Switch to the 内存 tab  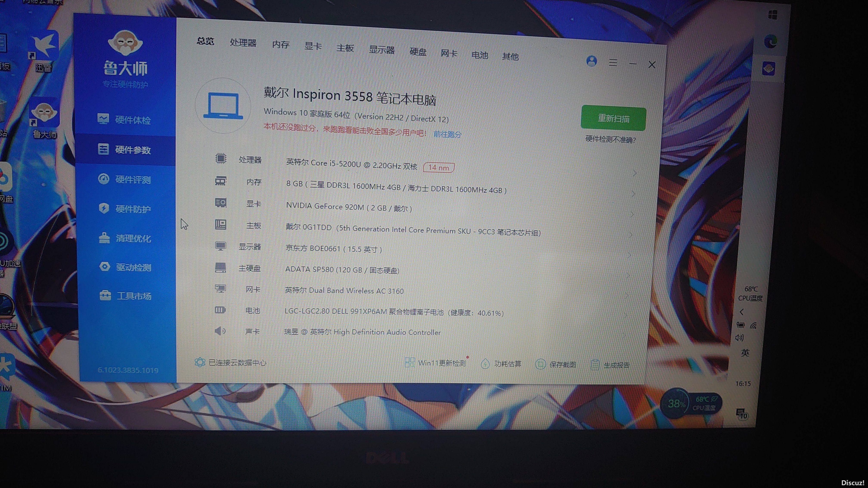(x=281, y=45)
